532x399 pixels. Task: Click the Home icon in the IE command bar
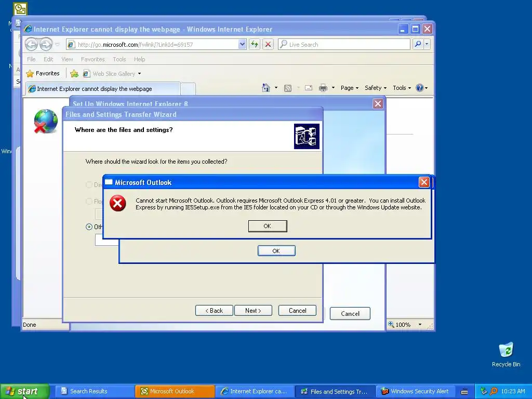pos(265,88)
